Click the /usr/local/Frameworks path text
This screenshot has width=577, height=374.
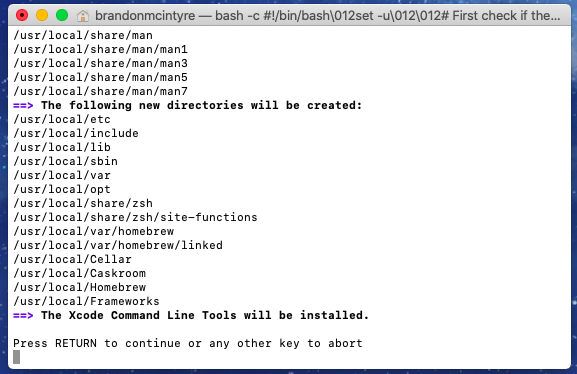point(86,301)
